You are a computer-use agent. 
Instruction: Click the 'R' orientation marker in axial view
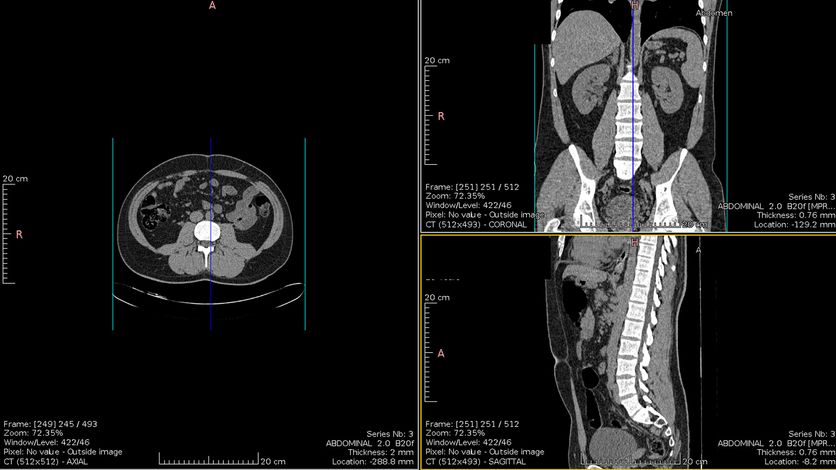tap(18, 235)
